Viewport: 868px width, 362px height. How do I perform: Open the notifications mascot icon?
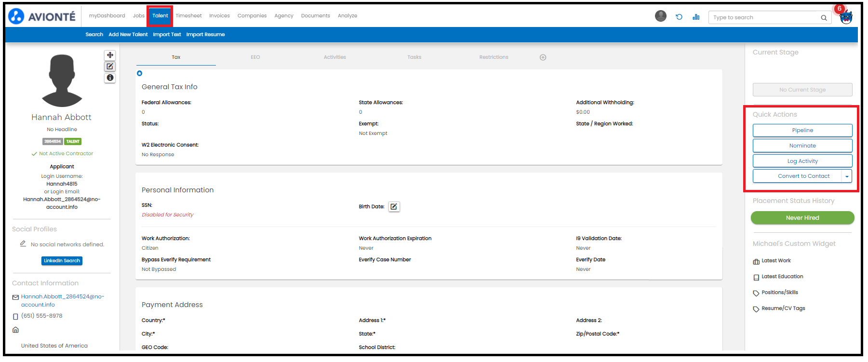(846, 17)
